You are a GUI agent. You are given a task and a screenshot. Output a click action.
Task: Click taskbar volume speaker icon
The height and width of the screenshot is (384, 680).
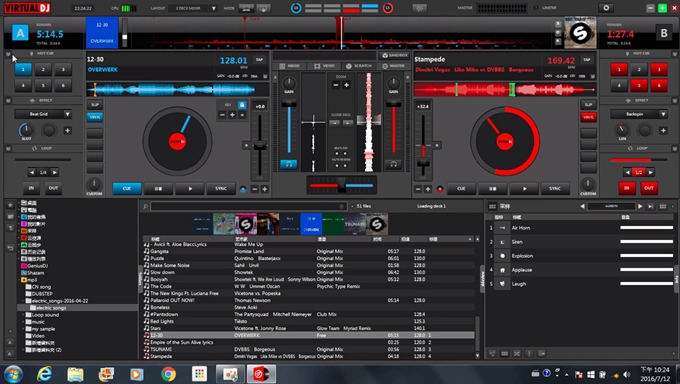click(627, 374)
